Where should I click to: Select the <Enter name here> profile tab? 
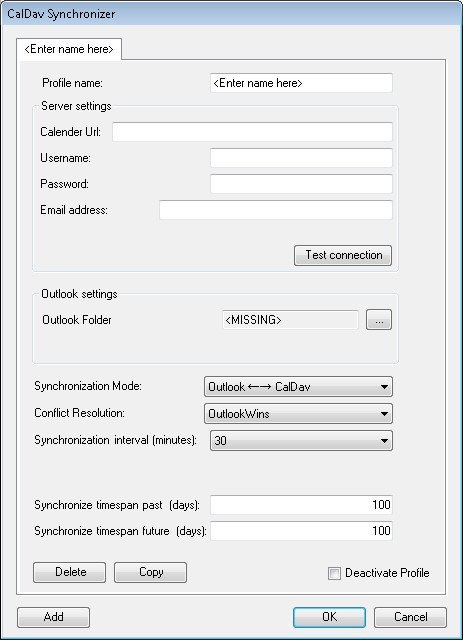click(69, 49)
